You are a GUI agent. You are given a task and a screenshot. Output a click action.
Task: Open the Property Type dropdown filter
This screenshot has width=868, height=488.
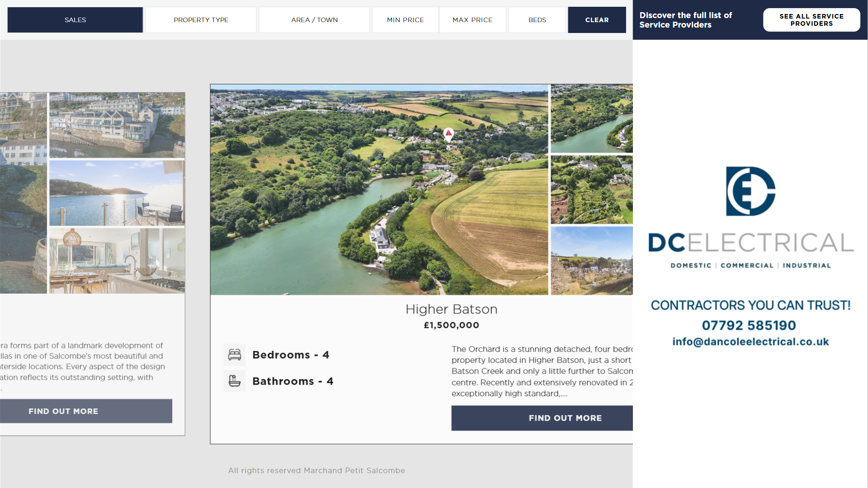point(201,20)
